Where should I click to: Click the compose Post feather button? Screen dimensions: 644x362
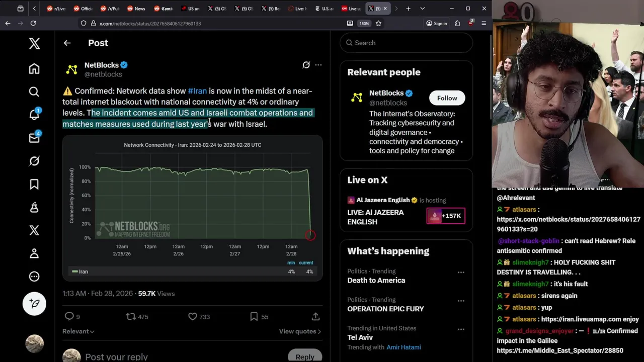(x=34, y=303)
